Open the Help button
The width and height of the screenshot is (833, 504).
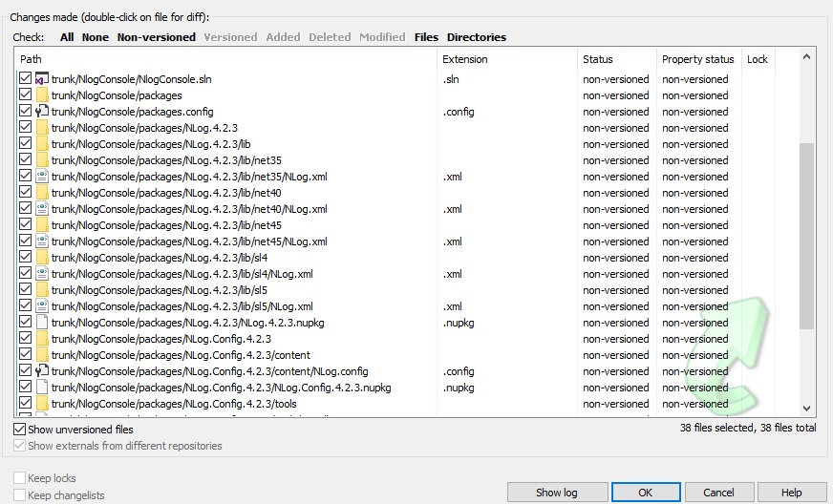point(792,493)
